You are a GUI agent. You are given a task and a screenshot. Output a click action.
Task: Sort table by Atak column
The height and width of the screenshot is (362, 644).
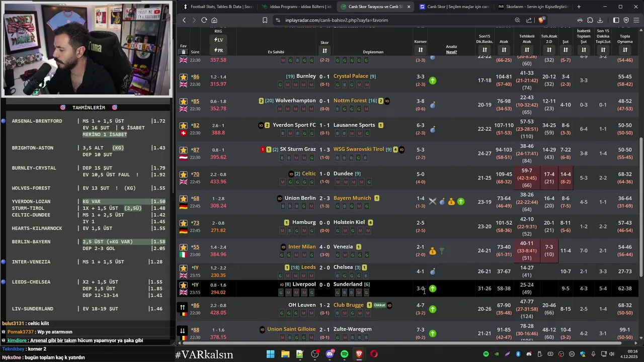(x=504, y=50)
